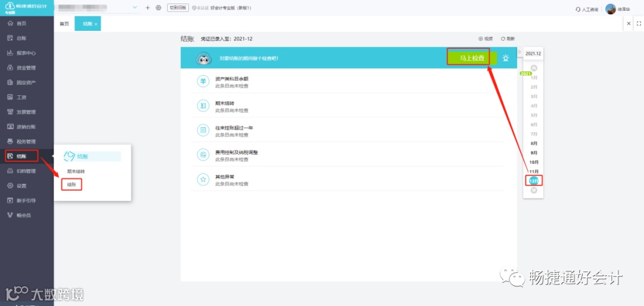644x306 pixels.
Task: Collapse the period panel with double arrow
Action: click(519, 52)
